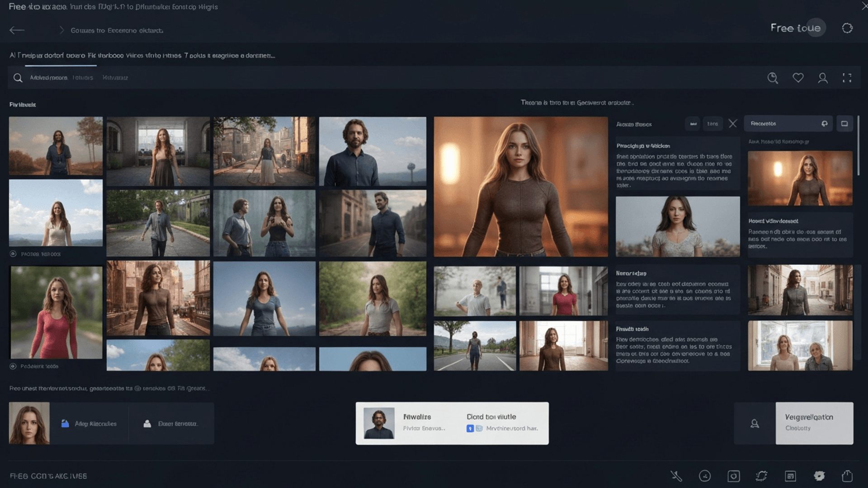The width and height of the screenshot is (868, 488).
Task: Select the two blonde women by window thumbnail
Action: coord(800,346)
